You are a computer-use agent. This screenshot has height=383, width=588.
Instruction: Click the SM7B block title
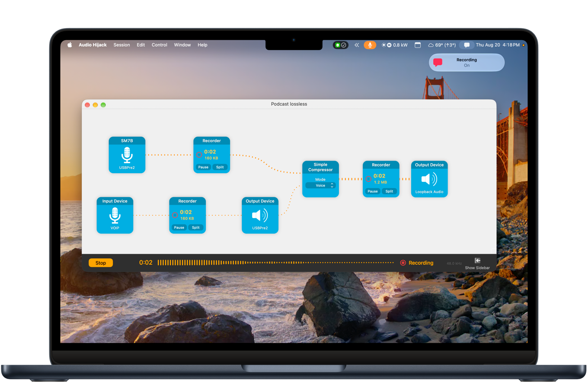127,141
